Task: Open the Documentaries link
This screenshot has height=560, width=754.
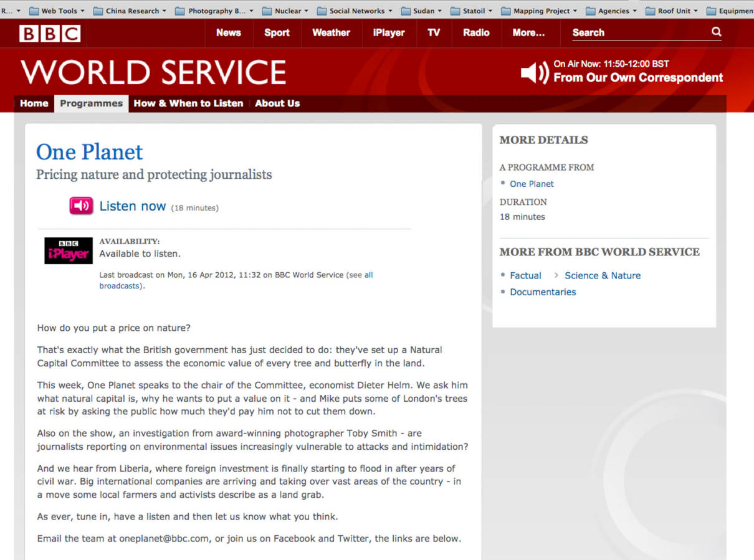Action: tap(543, 292)
